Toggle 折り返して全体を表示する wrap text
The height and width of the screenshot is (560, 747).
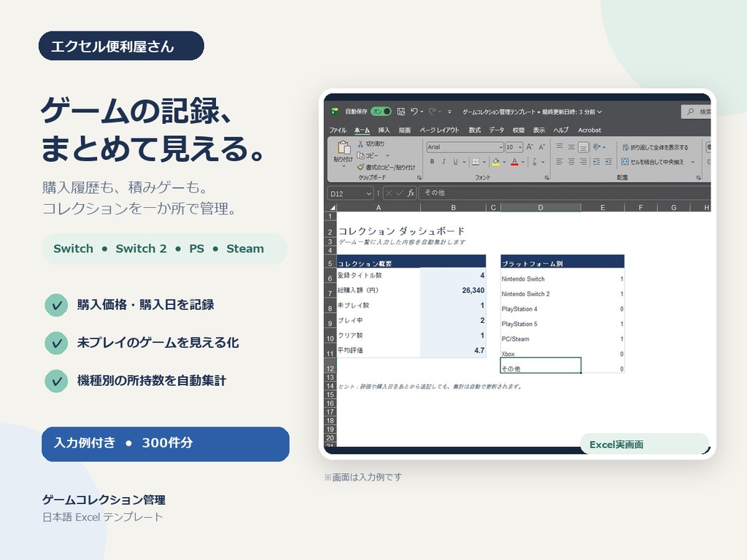(655, 147)
